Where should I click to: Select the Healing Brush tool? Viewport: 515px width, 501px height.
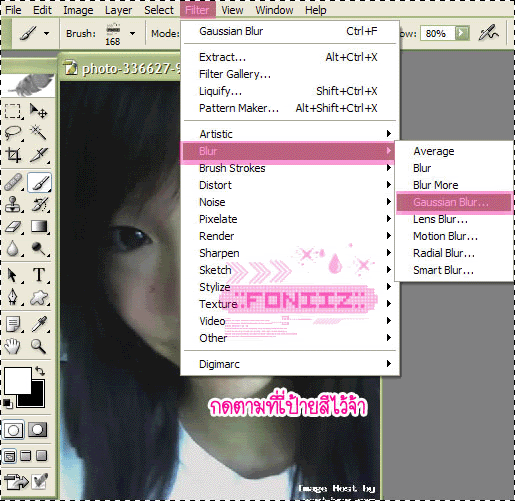13,182
